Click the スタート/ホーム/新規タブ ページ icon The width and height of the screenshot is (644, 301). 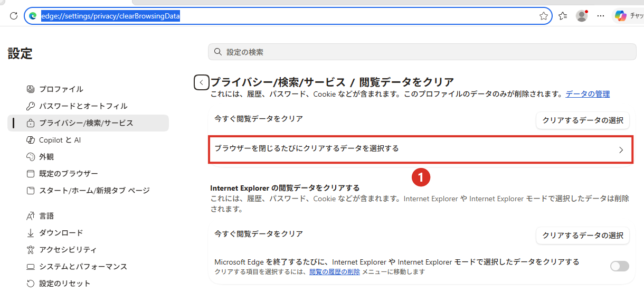pyautogui.click(x=30, y=191)
